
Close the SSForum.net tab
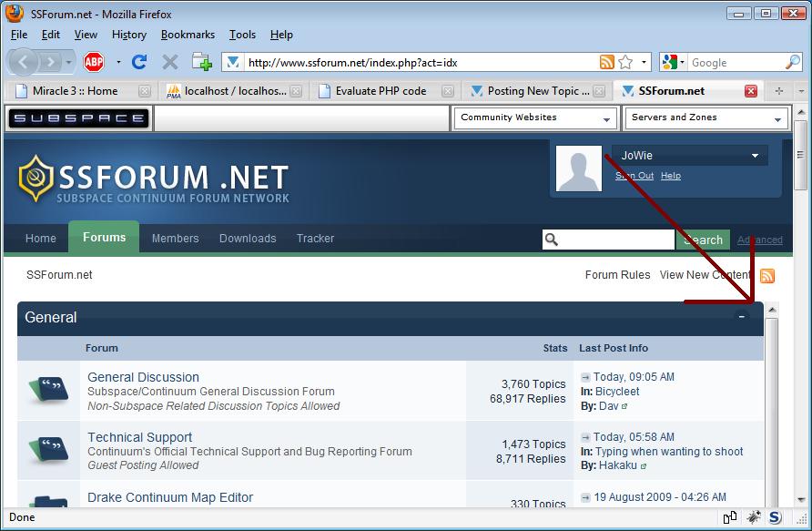click(751, 91)
